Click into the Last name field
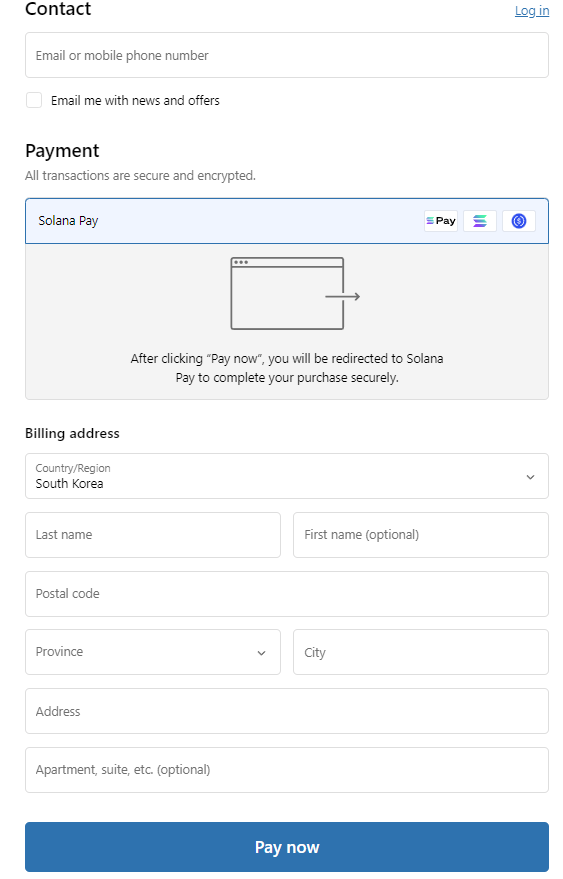563x879 pixels. [153, 535]
